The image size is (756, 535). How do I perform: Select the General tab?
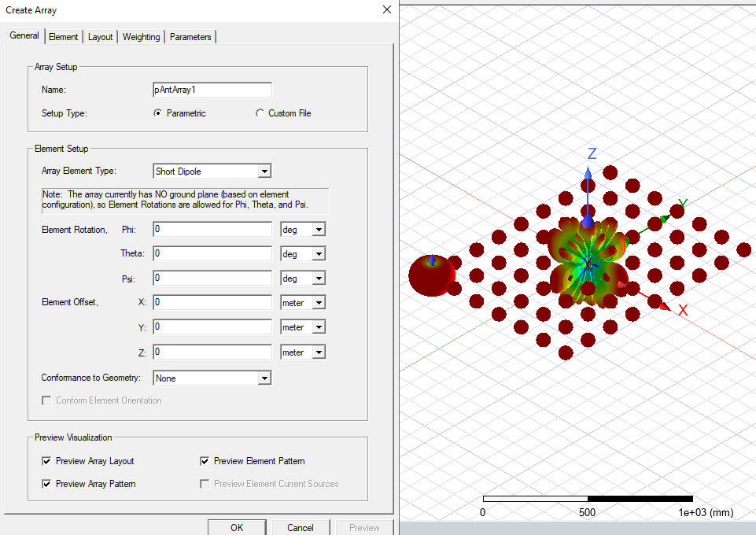pyautogui.click(x=24, y=35)
